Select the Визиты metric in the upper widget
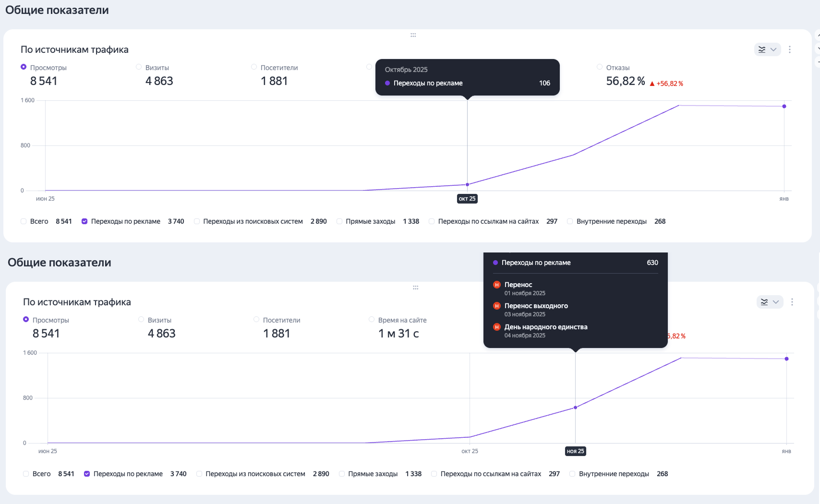Image resolution: width=820 pixels, height=504 pixels. click(x=139, y=67)
